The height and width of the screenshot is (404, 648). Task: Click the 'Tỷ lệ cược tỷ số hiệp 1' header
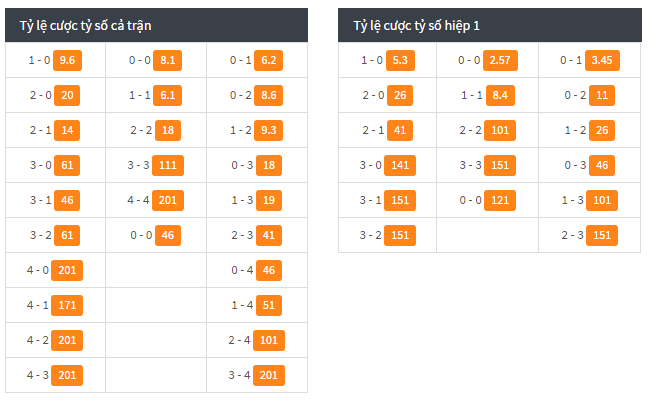(416, 26)
